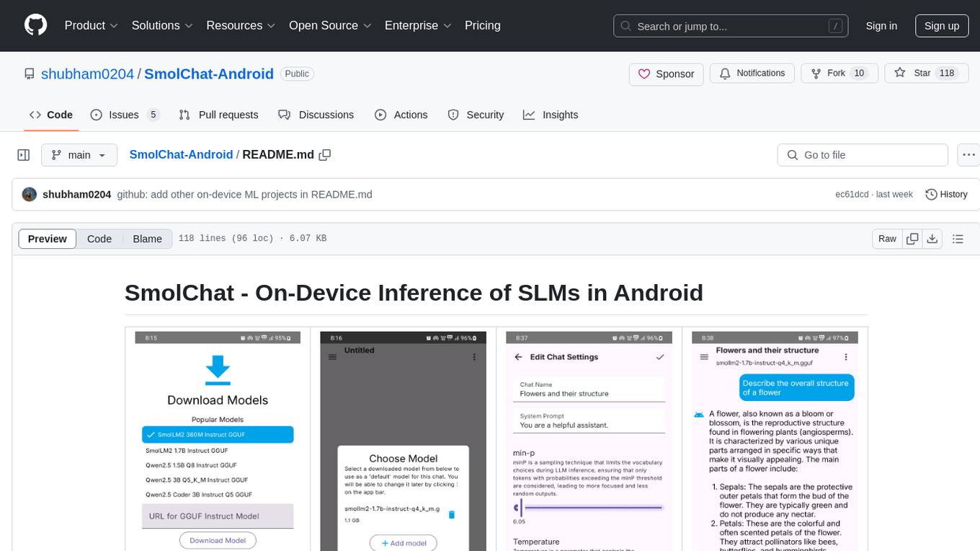Click the Fork count 10
This screenshot has width=980, height=551.
(x=858, y=74)
